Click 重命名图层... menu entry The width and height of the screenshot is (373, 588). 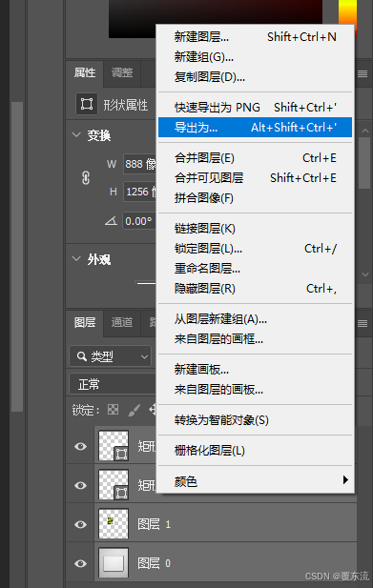pos(255,269)
